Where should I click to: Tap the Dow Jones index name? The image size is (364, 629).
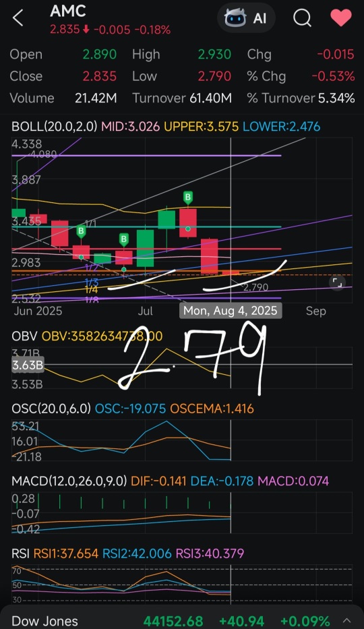(x=45, y=622)
